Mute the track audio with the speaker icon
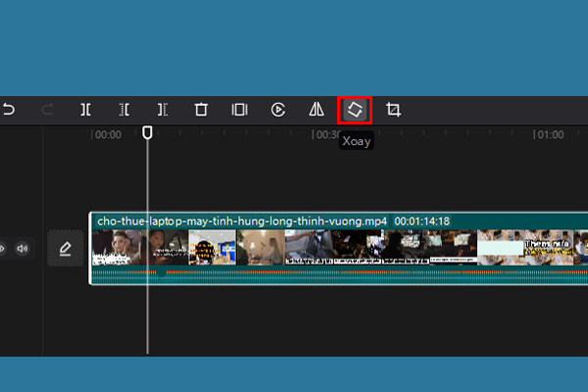The width and height of the screenshot is (588, 392). pyautogui.click(x=23, y=248)
